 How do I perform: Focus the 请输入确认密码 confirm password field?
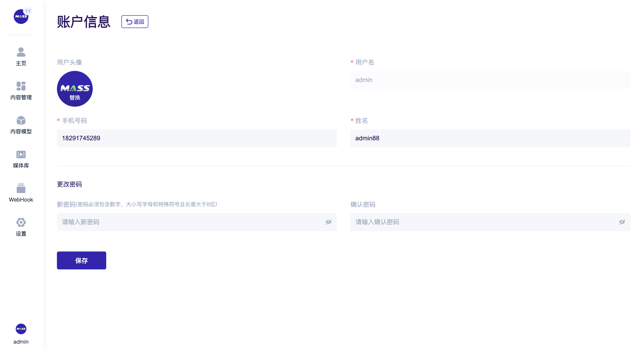[490, 222]
